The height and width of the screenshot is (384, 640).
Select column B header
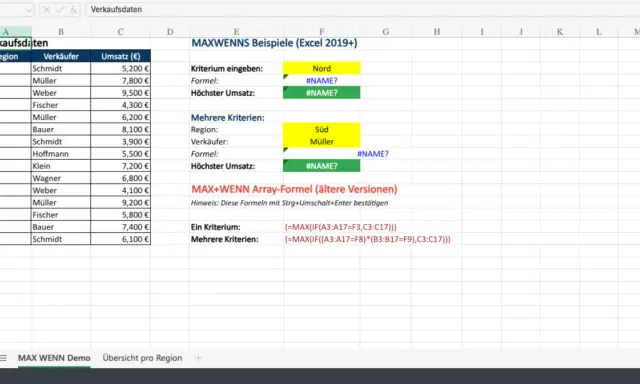[61, 32]
